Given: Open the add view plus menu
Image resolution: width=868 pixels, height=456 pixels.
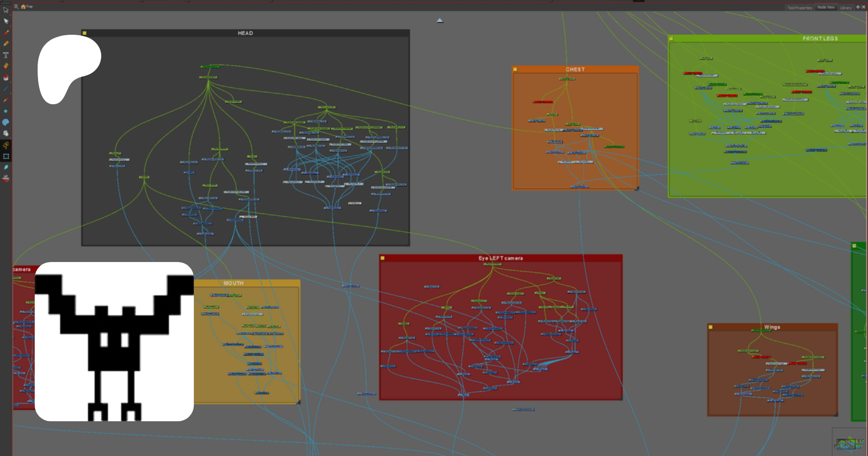Looking at the screenshot, I should point(857,7).
